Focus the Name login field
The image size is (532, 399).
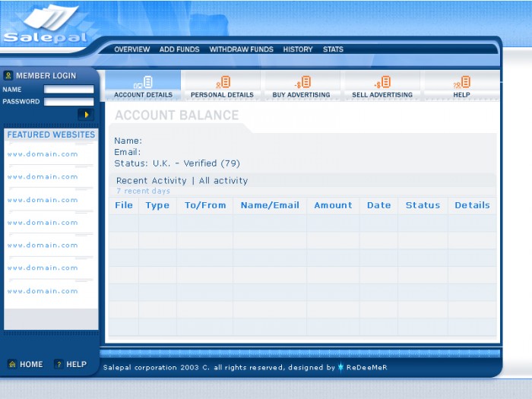point(69,89)
